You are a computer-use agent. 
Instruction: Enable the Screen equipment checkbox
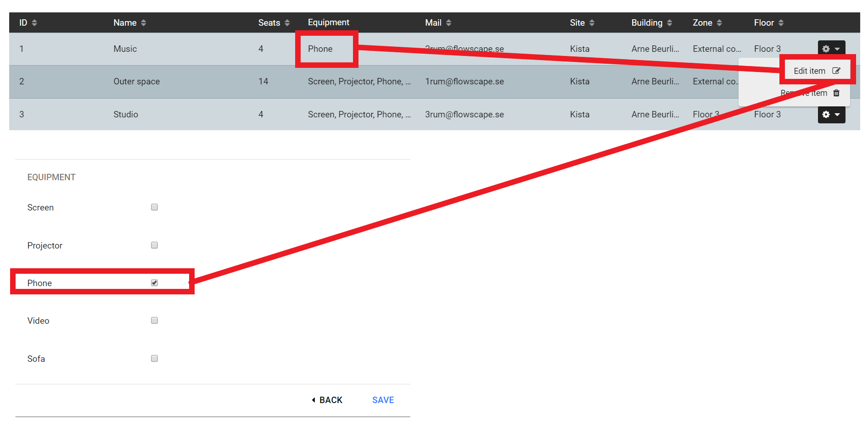click(154, 207)
